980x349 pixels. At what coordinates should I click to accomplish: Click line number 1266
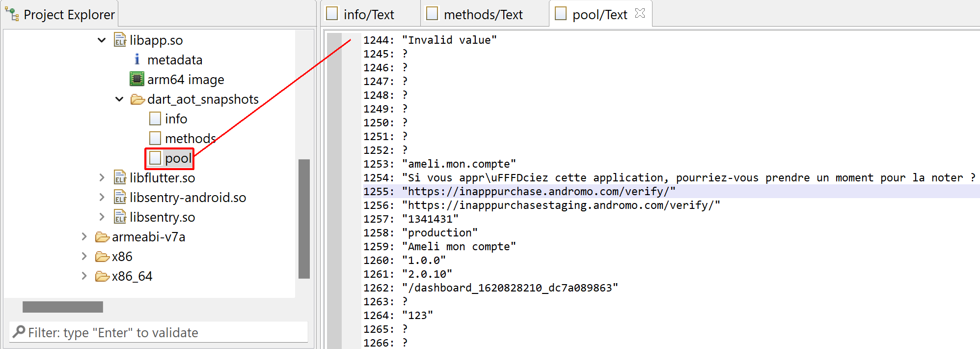click(379, 343)
